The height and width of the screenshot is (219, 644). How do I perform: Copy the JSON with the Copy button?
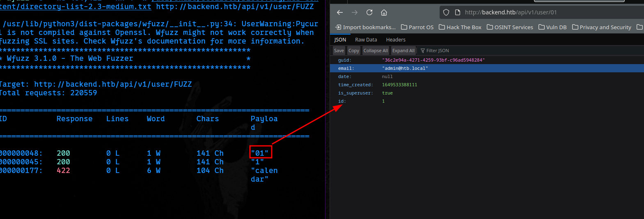point(354,51)
